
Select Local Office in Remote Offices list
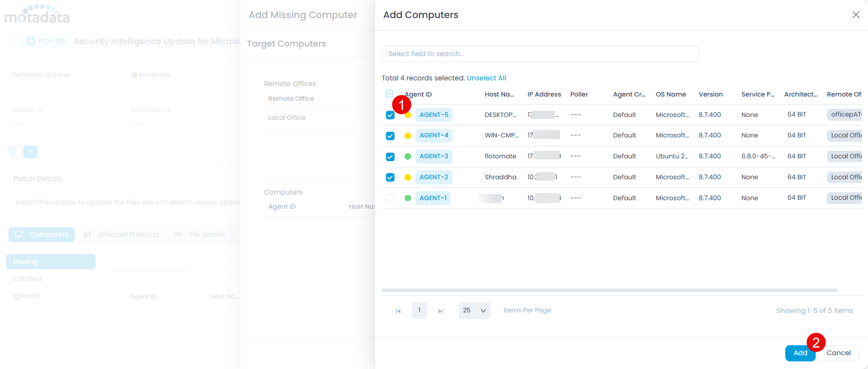(287, 118)
